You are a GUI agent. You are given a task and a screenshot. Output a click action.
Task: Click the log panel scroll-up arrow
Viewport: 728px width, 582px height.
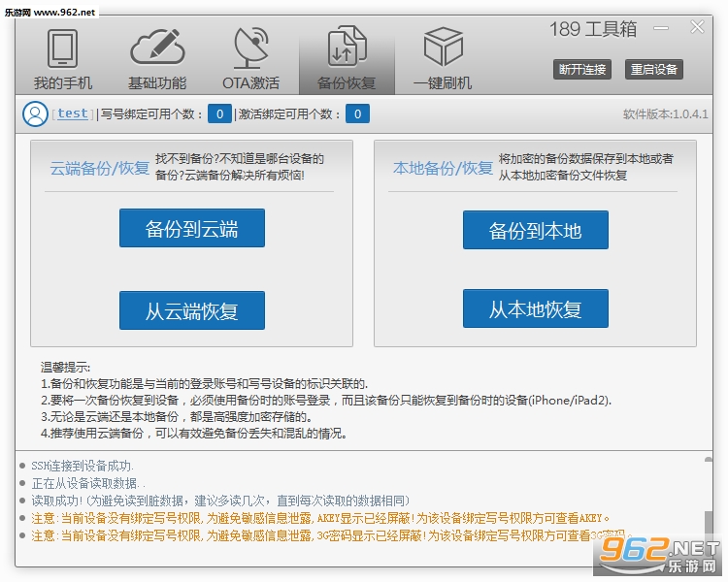708,460
